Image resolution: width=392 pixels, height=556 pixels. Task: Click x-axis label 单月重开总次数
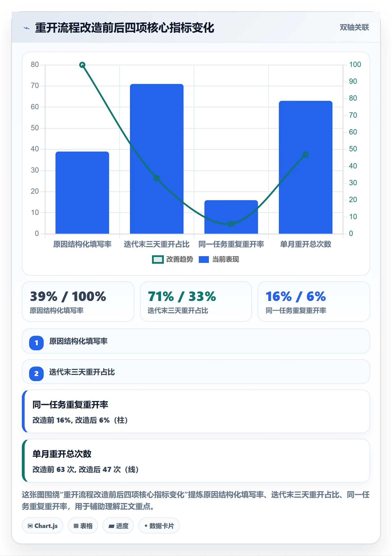point(306,244)
